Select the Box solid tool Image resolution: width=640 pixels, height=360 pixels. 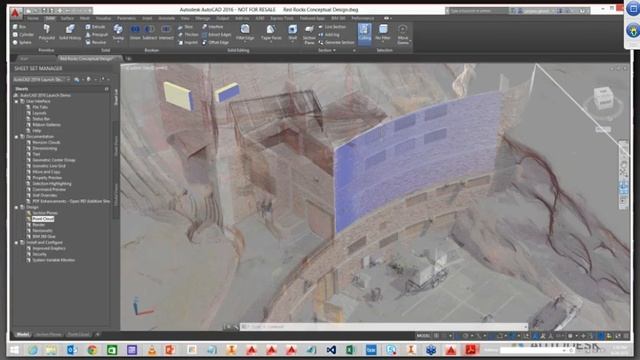pos(20,27)
